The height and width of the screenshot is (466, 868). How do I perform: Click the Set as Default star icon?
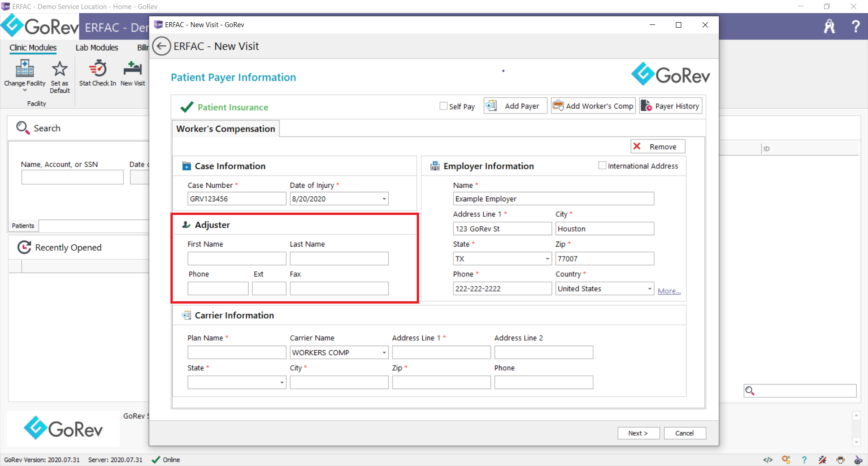59,69
